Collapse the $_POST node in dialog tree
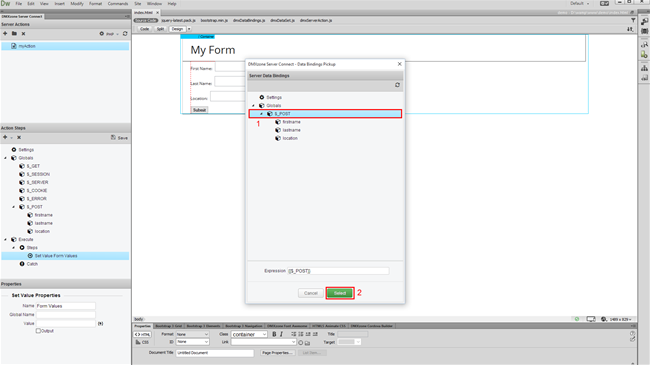This screenshot has height=365, width=650. (x=261, y=114)
